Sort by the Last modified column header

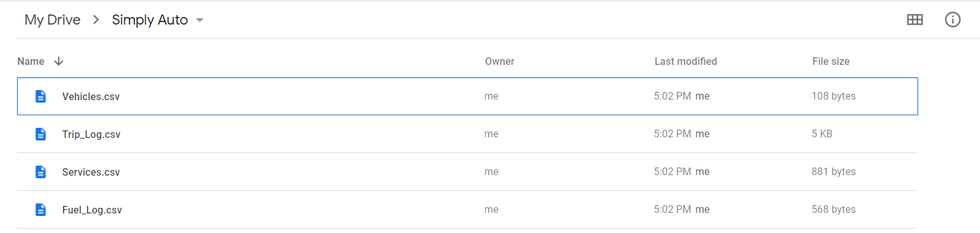pos(685,61)
